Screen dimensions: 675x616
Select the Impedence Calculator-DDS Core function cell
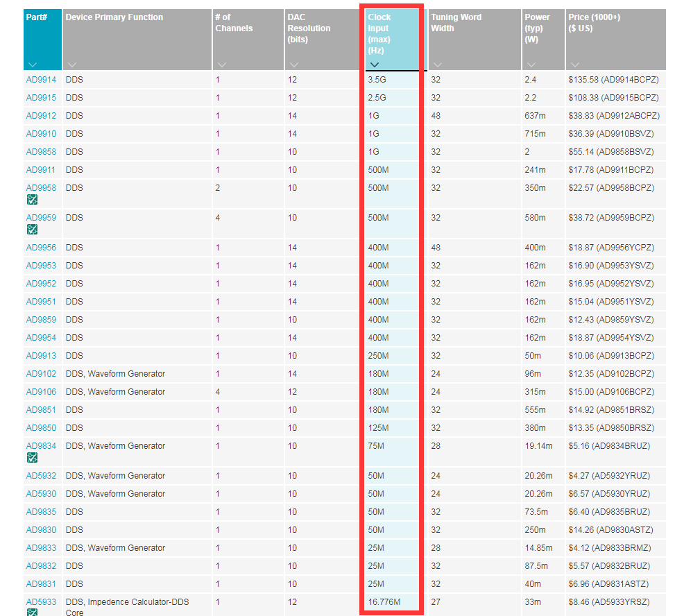click(128, 607)
